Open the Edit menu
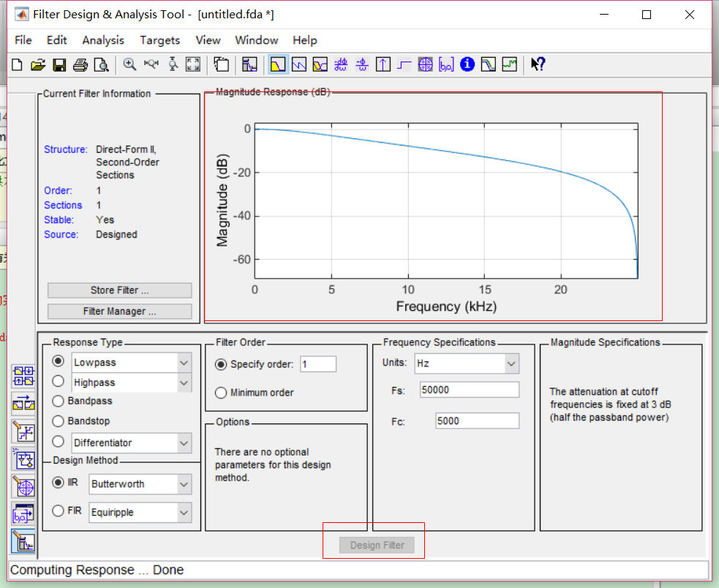Screen dimensions: 719x588 click(x=57, y=40)
